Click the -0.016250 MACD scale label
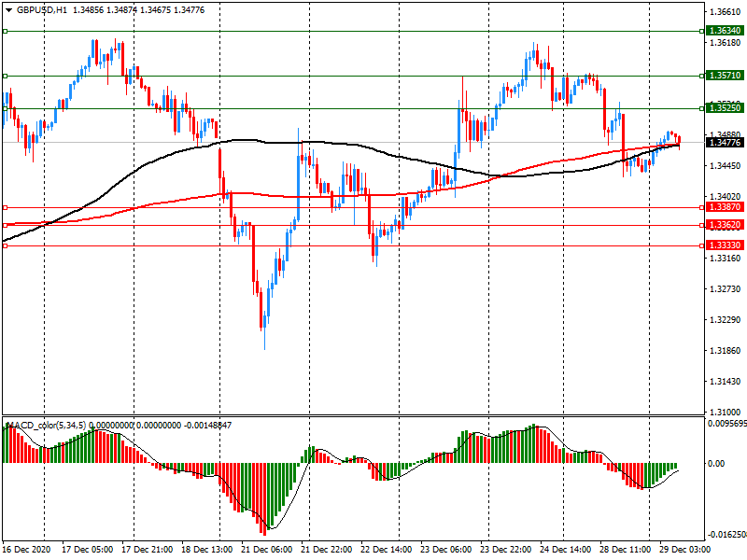The image size is (747, 560). (x=727, y=535)
